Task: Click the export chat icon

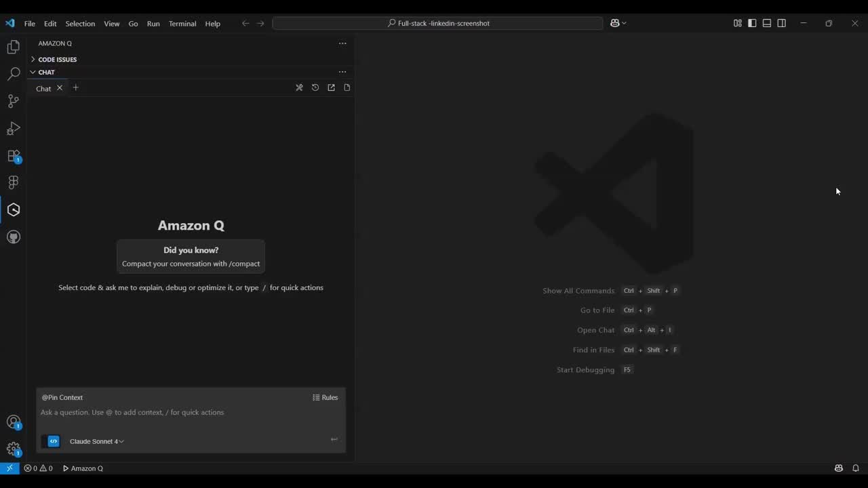Action: 331,87
